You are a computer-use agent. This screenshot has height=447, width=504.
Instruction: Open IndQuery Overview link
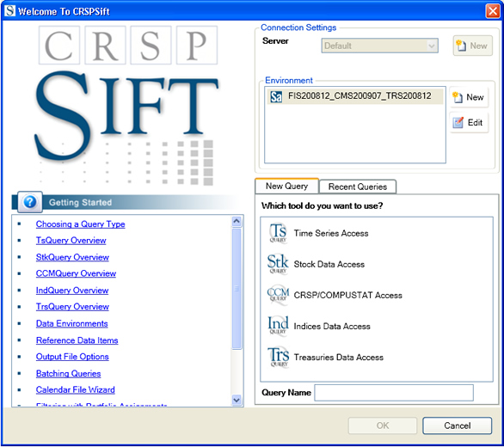click(72, 291)
